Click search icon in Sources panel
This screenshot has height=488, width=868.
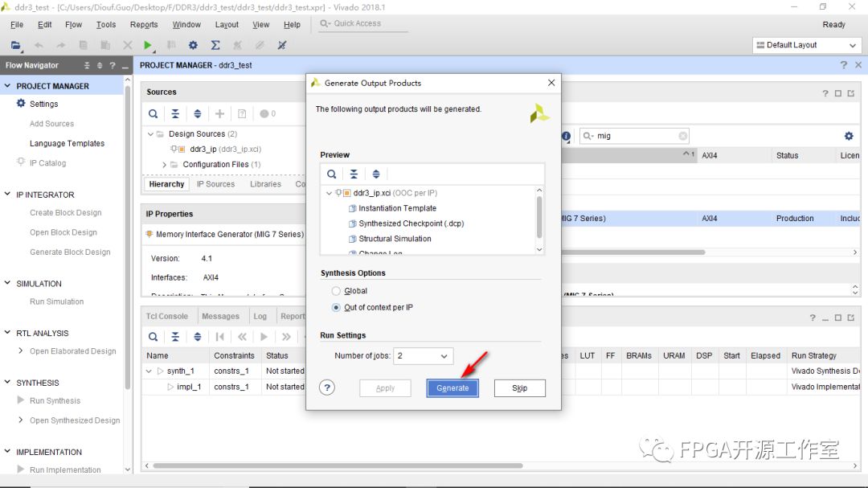154,114
